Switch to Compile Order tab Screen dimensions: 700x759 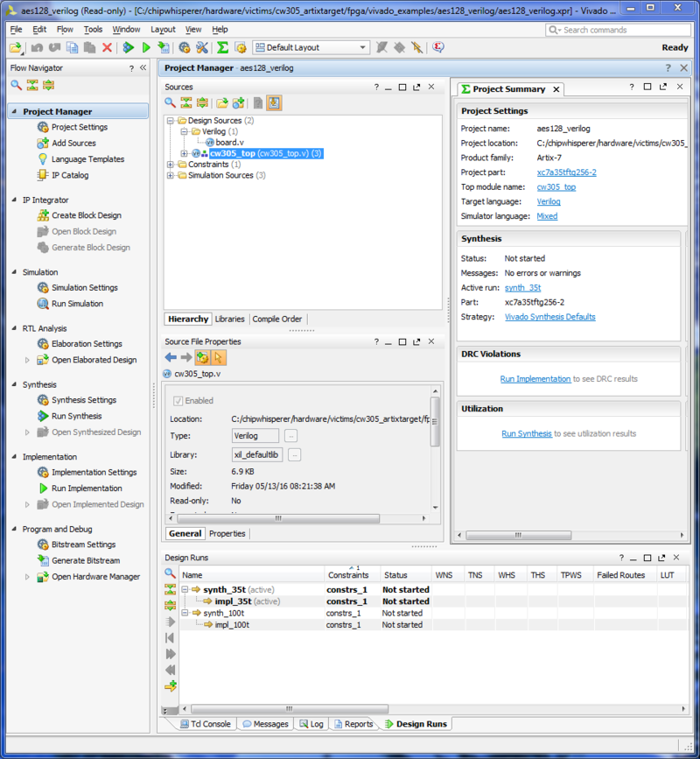[x=277, y=319]
